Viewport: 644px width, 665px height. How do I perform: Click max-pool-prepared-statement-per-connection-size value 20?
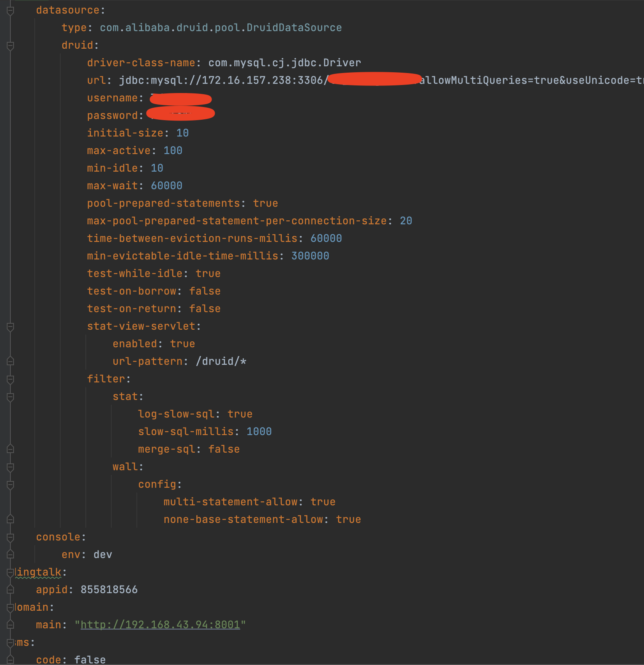(x=406, y=221)
